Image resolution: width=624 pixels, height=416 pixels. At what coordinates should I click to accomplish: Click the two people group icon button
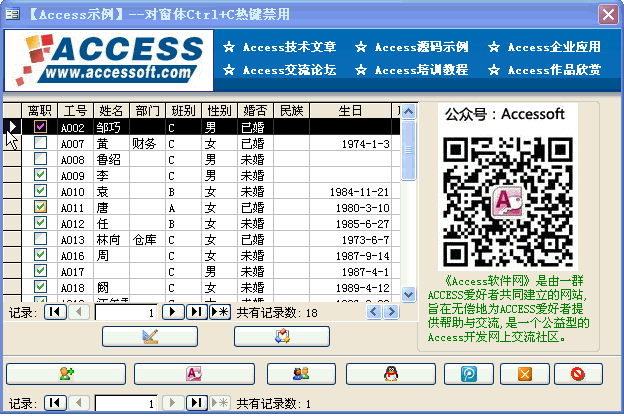[x=301, y=374]
